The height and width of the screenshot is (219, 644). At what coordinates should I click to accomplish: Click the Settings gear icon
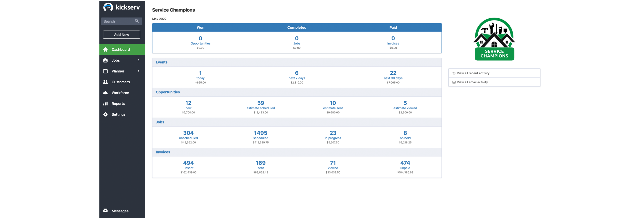105,114
